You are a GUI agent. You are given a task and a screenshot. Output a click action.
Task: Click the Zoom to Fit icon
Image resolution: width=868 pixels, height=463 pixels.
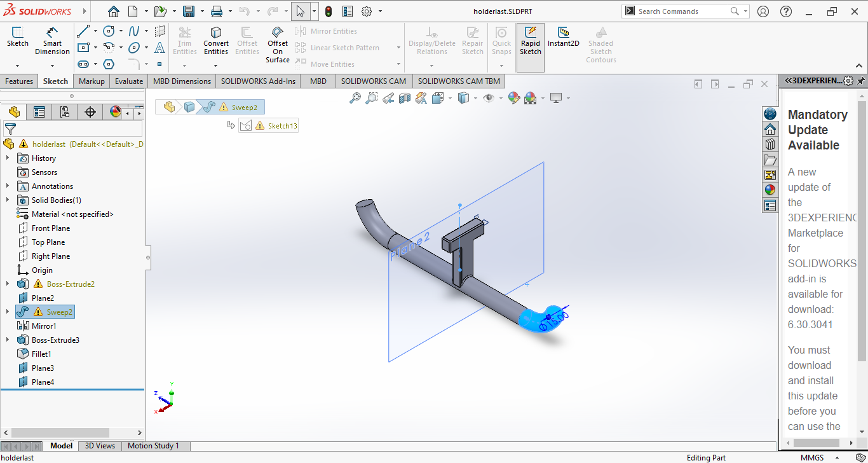[355, 98]
